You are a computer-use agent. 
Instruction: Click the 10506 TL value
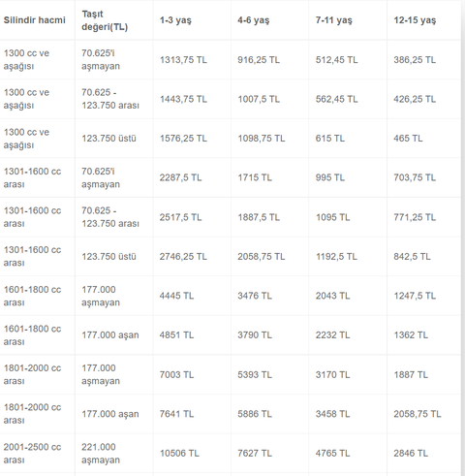(179, 454)
